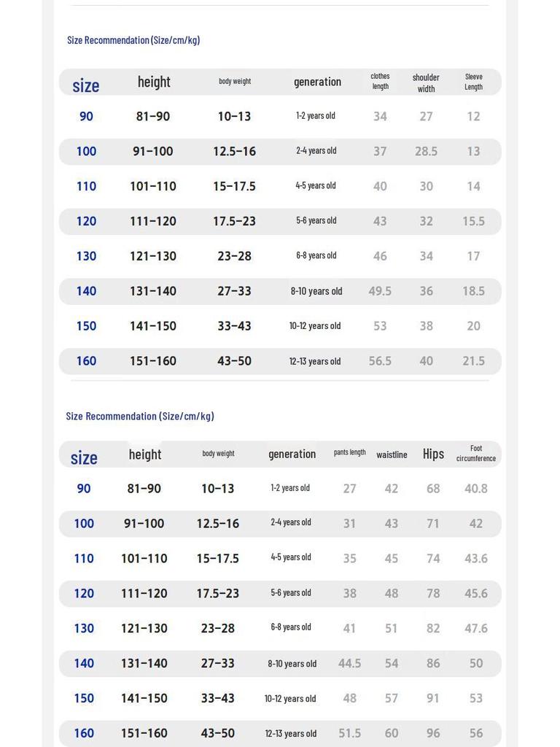Click the 'Sleeve Length' column header
The height and width of the screenshot is (747, 560).
point(473,82)
